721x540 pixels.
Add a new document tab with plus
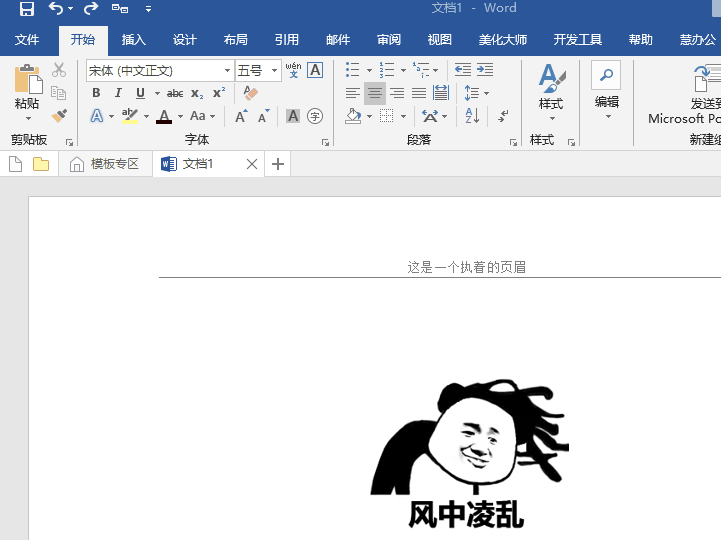coord(278,164)
